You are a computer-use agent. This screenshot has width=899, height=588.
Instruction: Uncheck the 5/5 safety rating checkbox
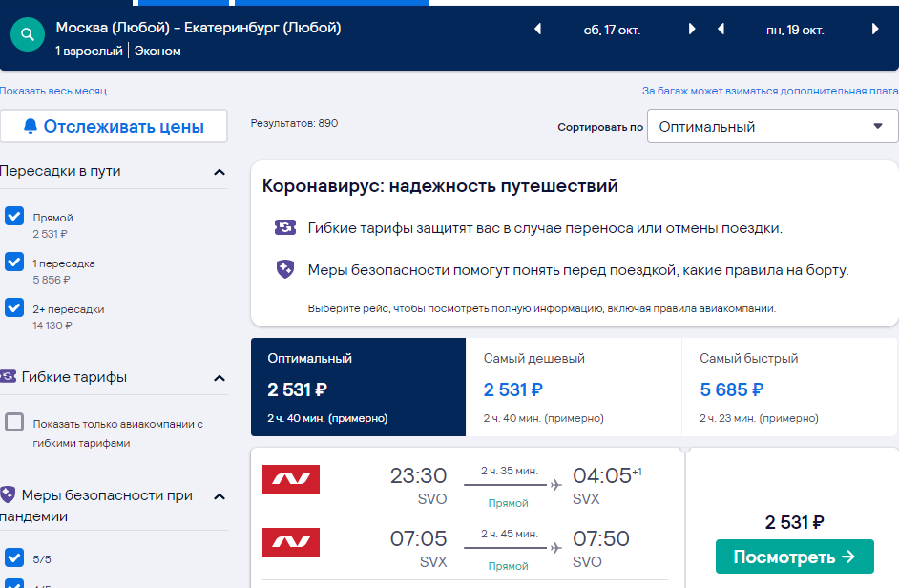tap(14, 557)
